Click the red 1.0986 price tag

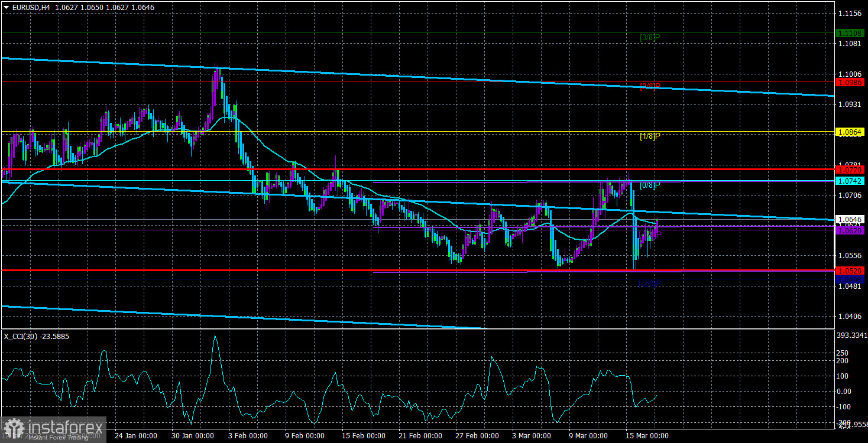click(x=851, y=82)
